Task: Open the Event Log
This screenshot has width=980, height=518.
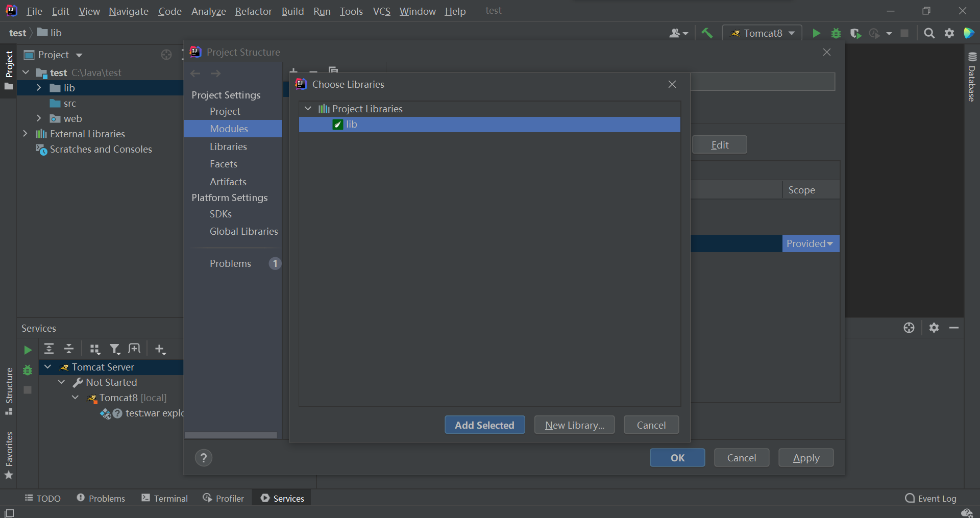Action: (x=930, y=498)
